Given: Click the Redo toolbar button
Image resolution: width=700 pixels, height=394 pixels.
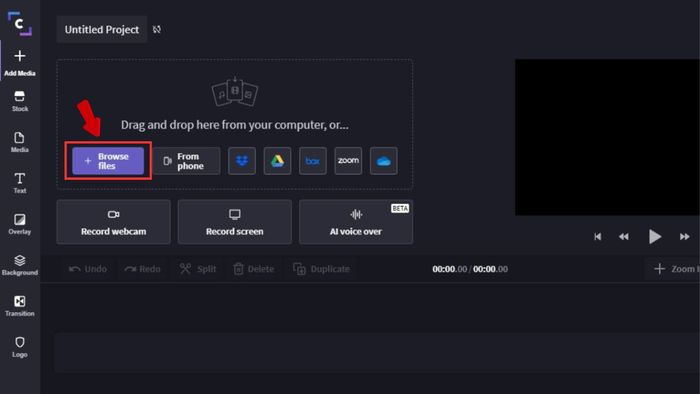Looking at the screenshot, I should [x=143, y=269].
